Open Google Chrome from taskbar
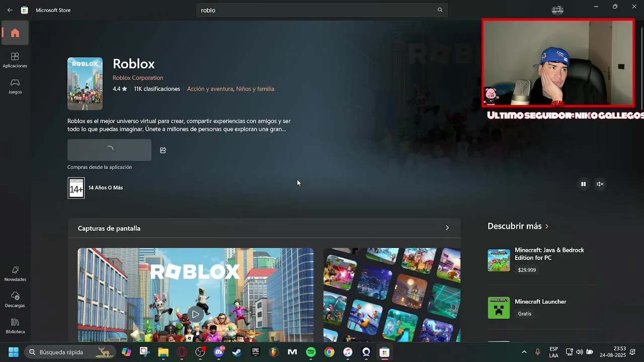This screenshot has width=644, height=362. point(329,352)
